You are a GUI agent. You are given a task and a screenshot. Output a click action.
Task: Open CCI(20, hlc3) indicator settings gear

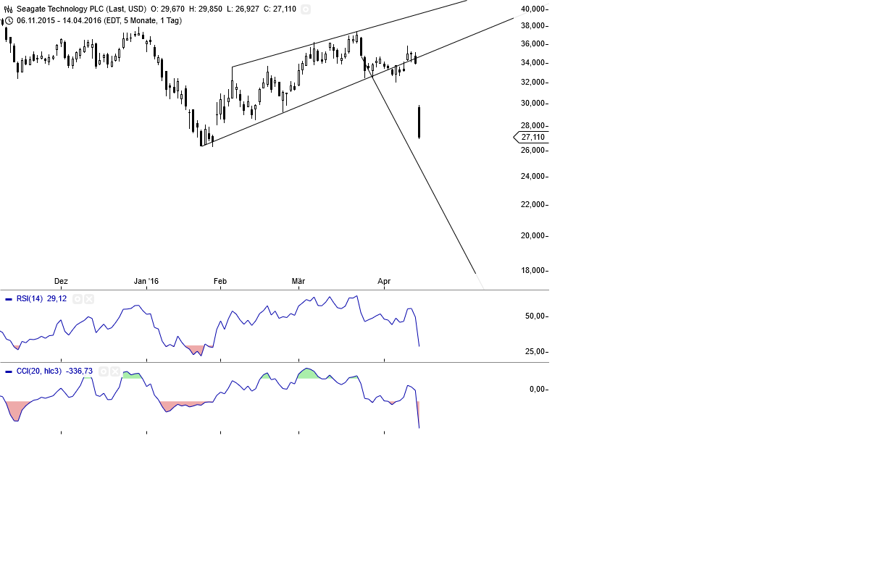[x=104, y=371]
